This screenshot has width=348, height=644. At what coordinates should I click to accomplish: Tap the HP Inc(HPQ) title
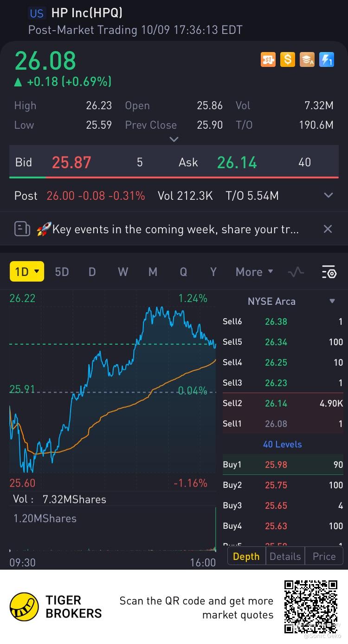click(87, 13)
